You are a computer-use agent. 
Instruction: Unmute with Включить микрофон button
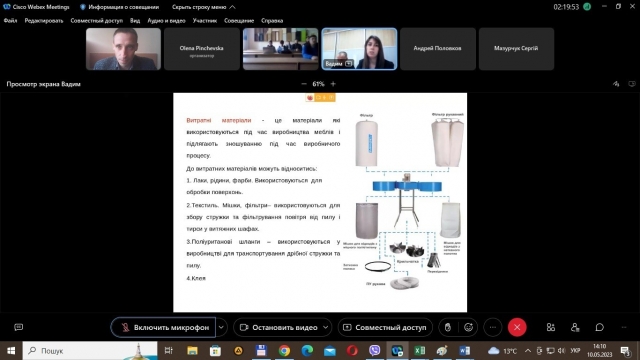click(163, 327)
